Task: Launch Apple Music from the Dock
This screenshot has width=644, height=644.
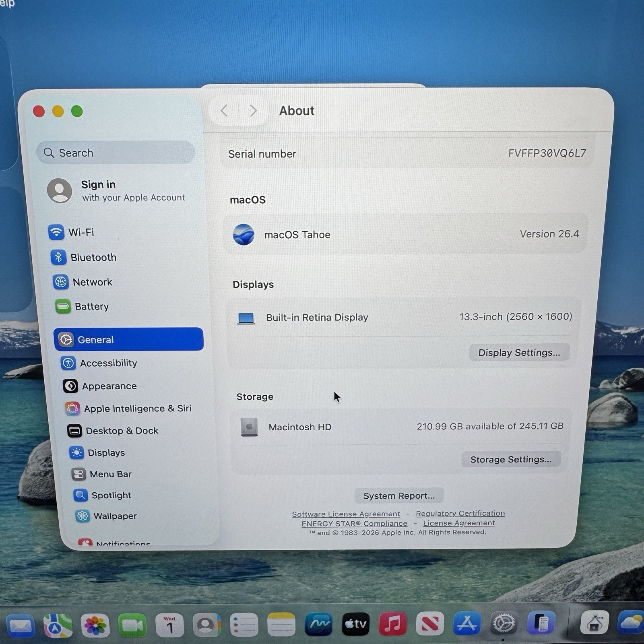Action: (x=392, y=624)
